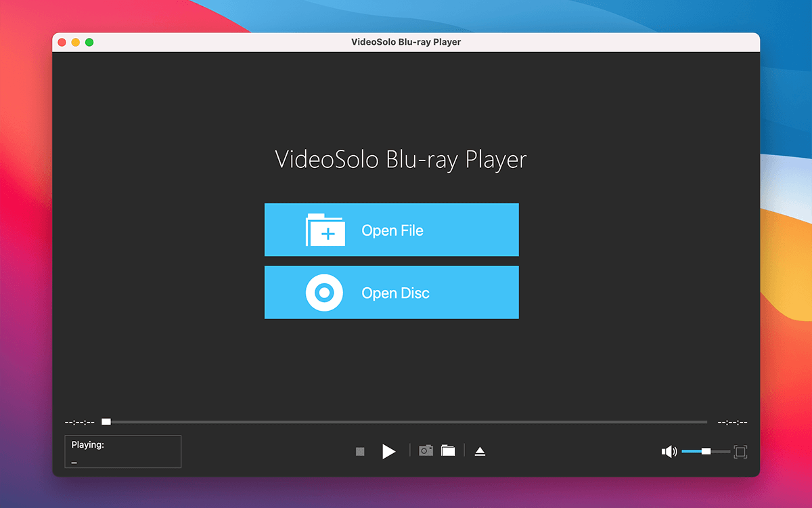Click the Playing info box
The height and width of the screenshot is (508, 812).
[123, 452]
